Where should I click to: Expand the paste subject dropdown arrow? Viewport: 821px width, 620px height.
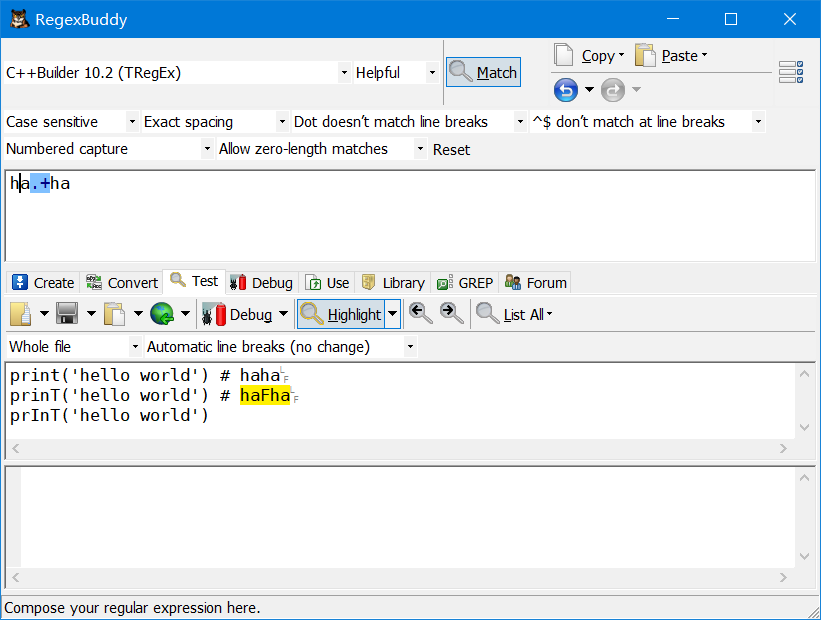[138, 314]
